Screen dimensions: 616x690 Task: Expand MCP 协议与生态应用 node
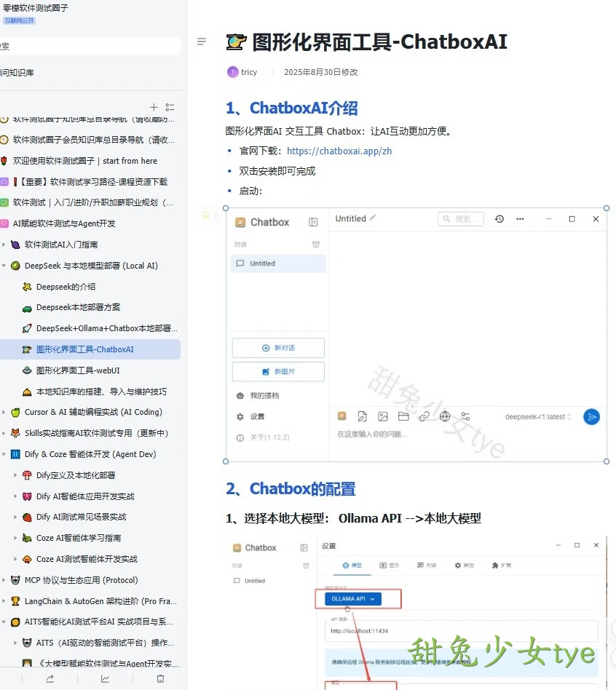pyautogui.click(x=4, y=580)
